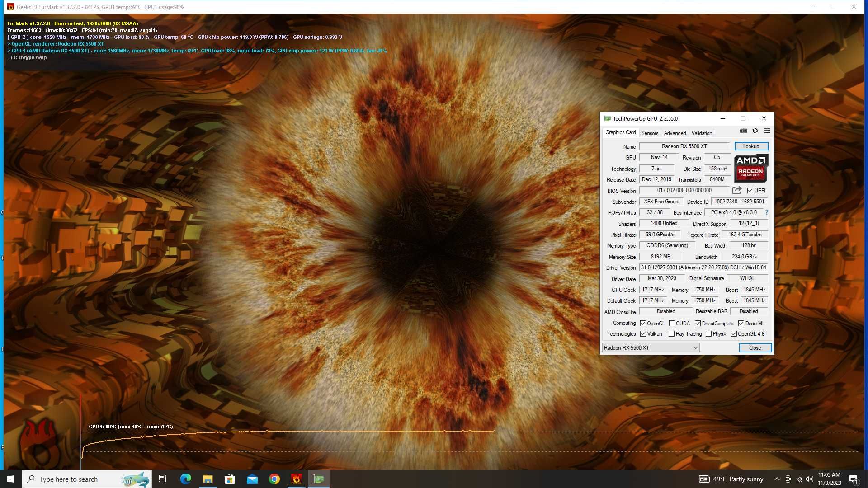
Task: Click the Bus Interface value field
Action: pos(733,212)
